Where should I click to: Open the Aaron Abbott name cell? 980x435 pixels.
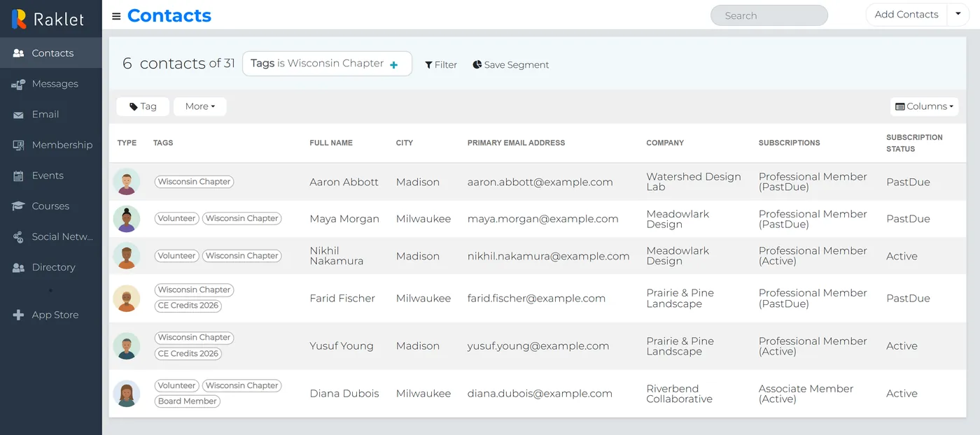tap(344, 182)
